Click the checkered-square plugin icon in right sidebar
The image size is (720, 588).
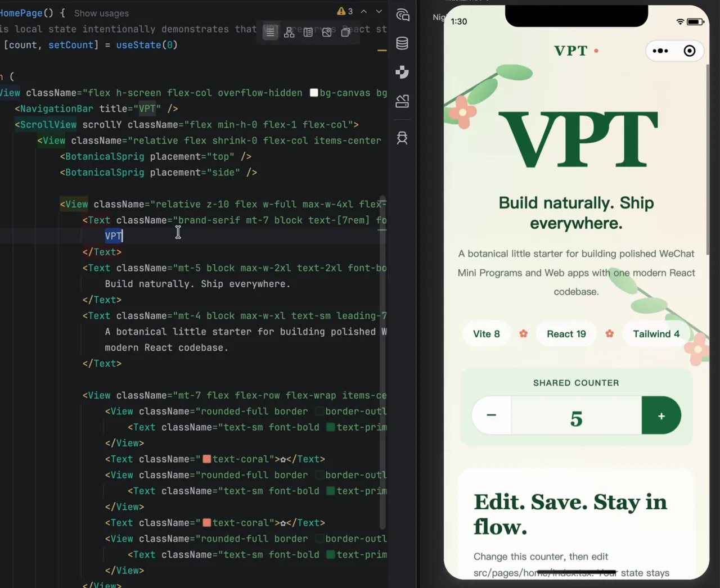[x=402, y=72]
